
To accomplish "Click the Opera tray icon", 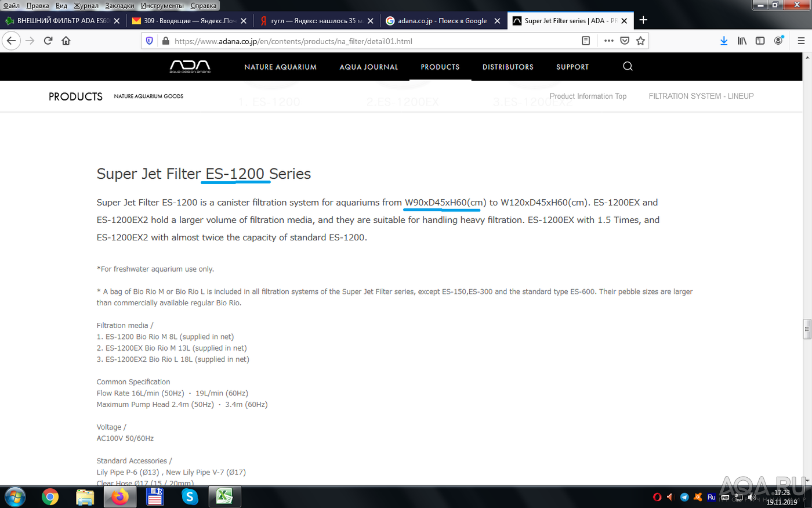I will pyautogui.click(x=657, y=497).
